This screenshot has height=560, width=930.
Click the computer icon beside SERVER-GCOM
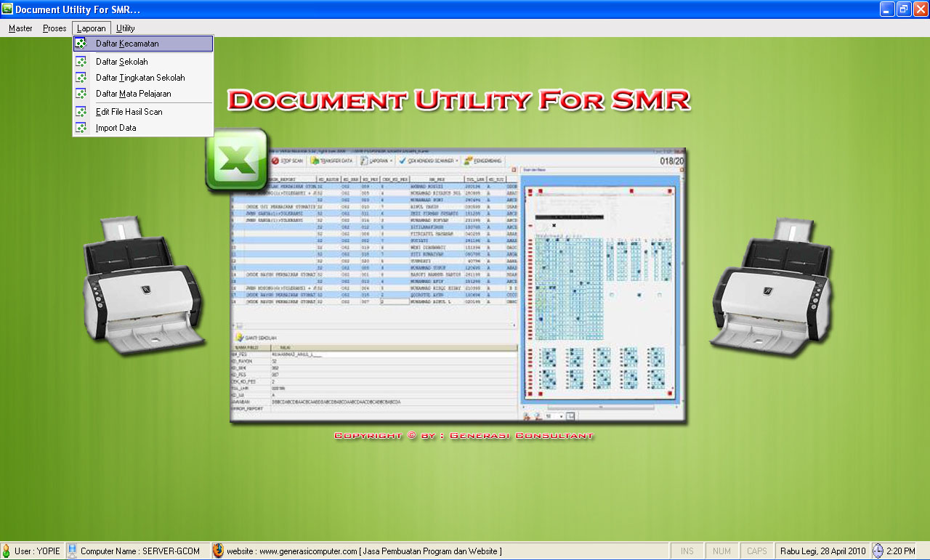73,551
